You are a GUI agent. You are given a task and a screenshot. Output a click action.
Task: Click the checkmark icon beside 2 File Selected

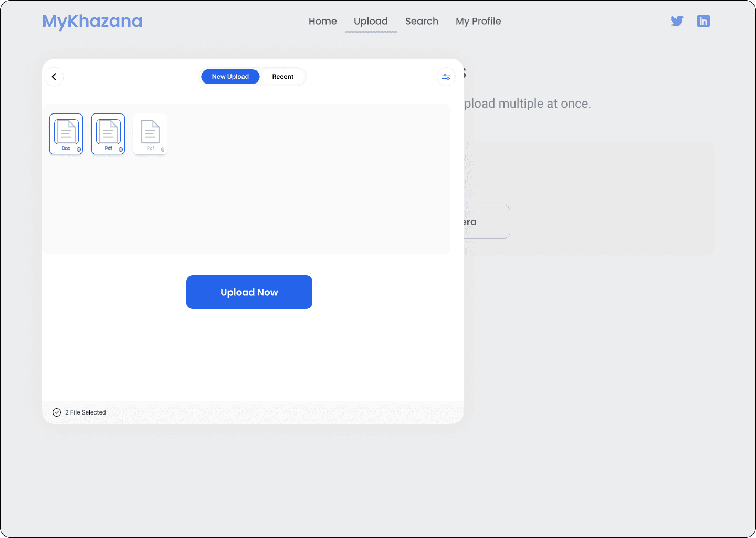[x=57, y=412]
